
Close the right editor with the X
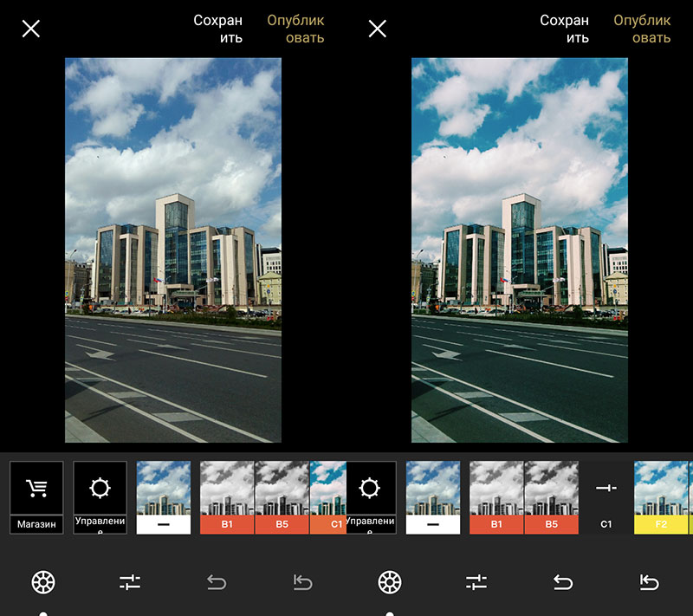tap(378, 29)
